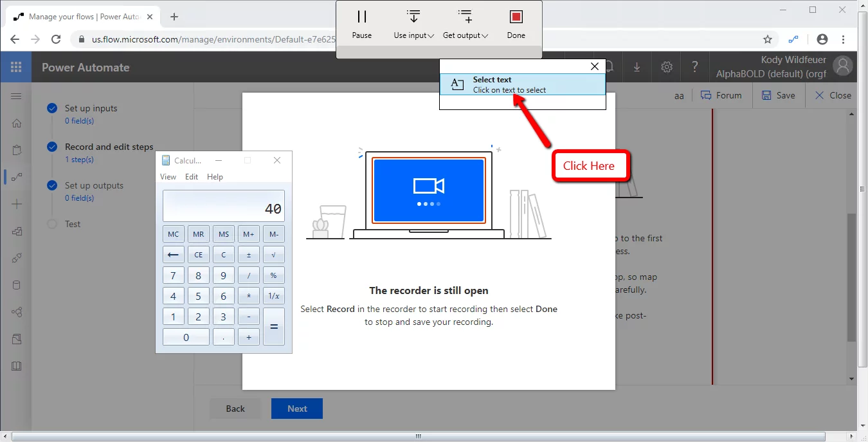Open the Chrome profile icon
The width and height of the screenshot is (868, 442).
[822, 39]
